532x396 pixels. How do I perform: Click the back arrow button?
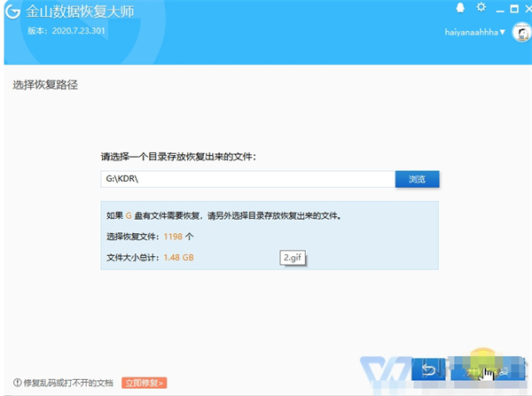pos(428,369)
